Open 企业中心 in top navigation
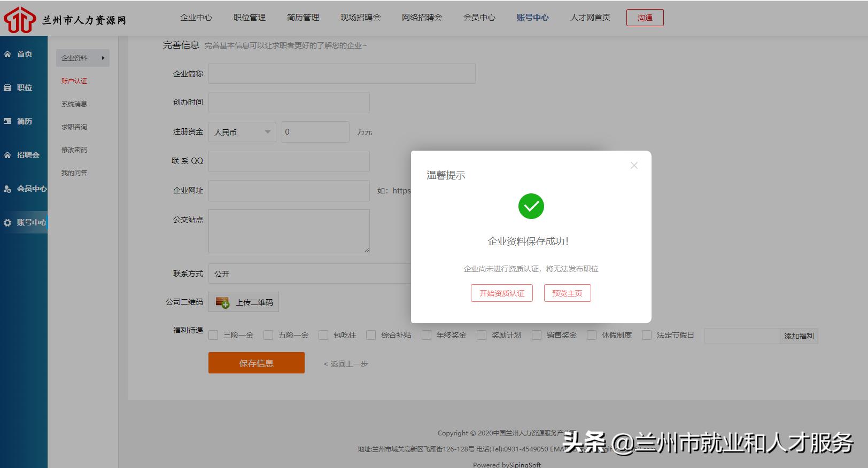This screenshot has height=468, width=868. point(196,18)
